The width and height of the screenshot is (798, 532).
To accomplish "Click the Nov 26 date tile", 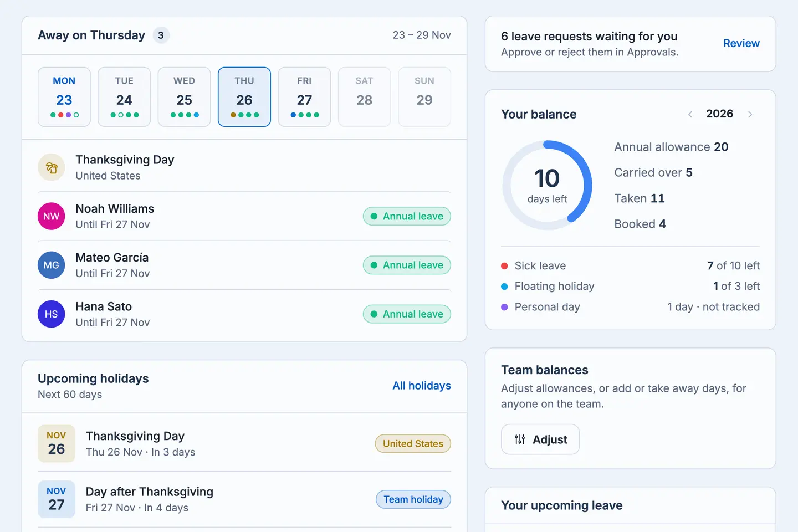I will click(x=57, y=443).
